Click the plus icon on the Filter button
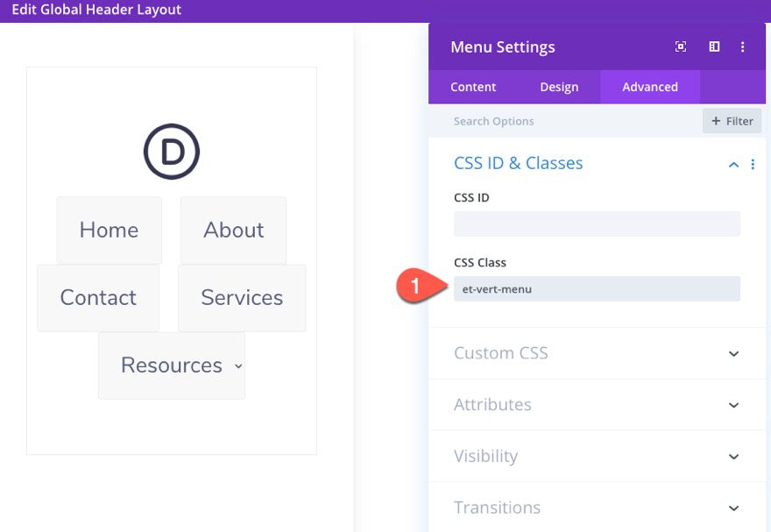 pyautogui.click(x=719, y=121)
